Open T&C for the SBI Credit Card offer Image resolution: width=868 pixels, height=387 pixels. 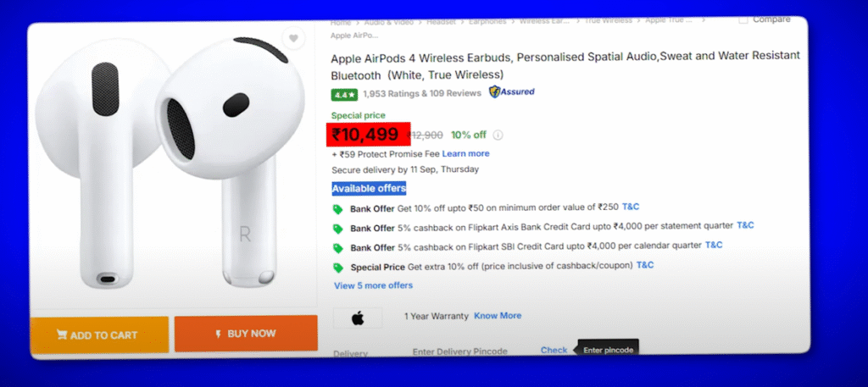click(714, 245)
